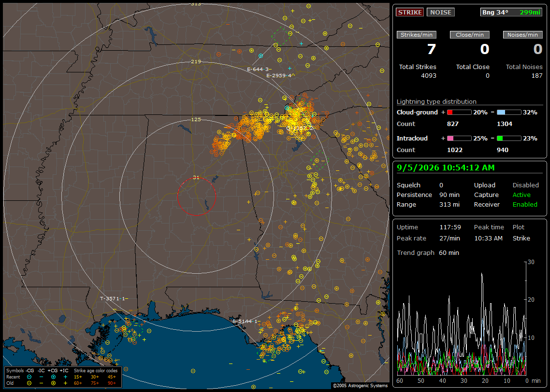This screenshot has height=392, width=550.
Task: Click the pink positive intracloud swatch
Action: [459, 139]
